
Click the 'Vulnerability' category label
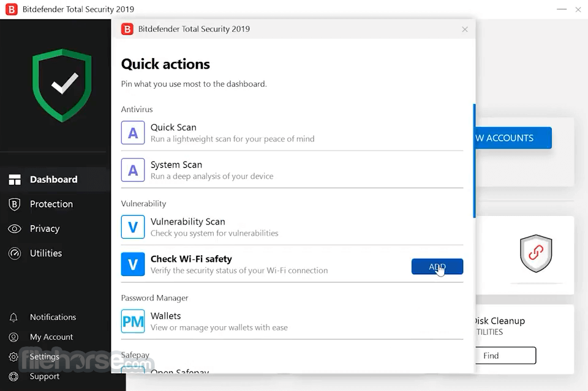click(143, 204)
